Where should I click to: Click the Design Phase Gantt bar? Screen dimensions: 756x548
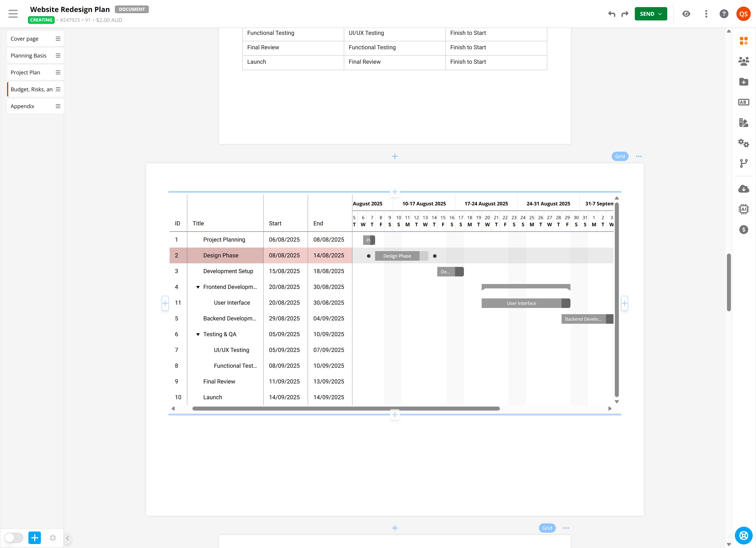pos(397,256)
